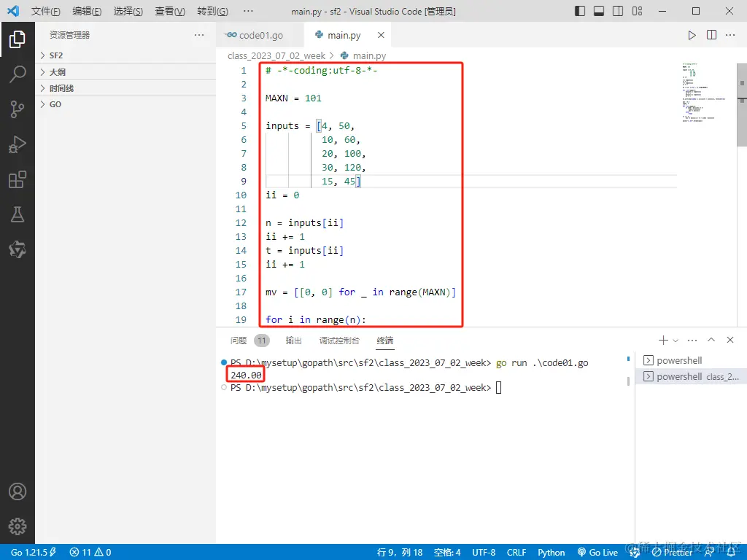Screen dimensions: 747x560
Task: Change line ending CRLF setting
Action: point(516,552)
